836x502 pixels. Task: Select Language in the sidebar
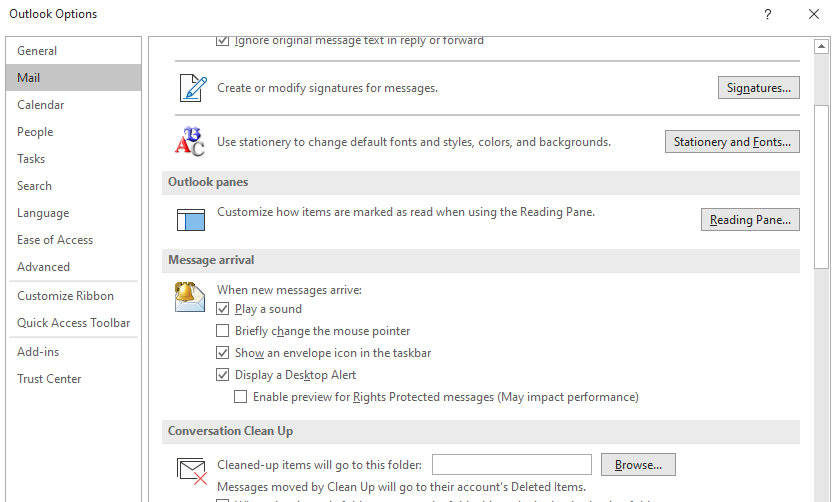pyautogui.click(x=74, y=213)
